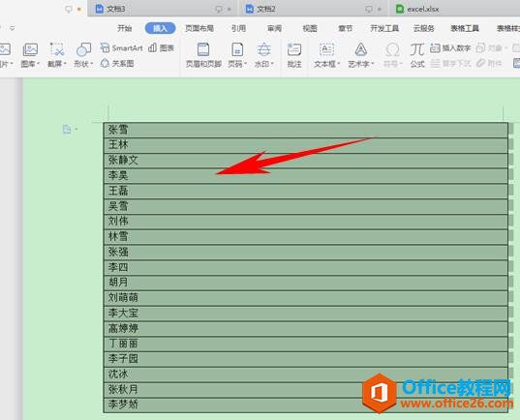
Task: Click the 页码 page number icon
Action: 237,49
